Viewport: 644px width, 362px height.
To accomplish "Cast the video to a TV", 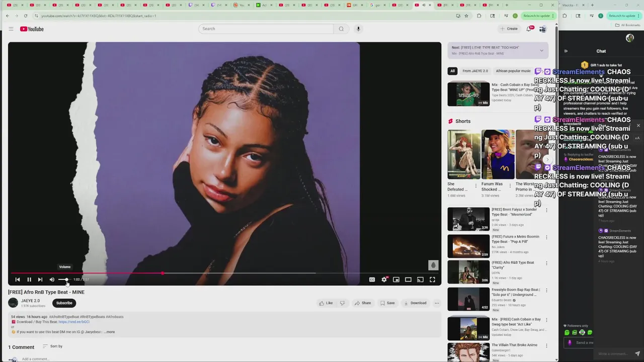I will pyautogui.click(x=420, y=280).
